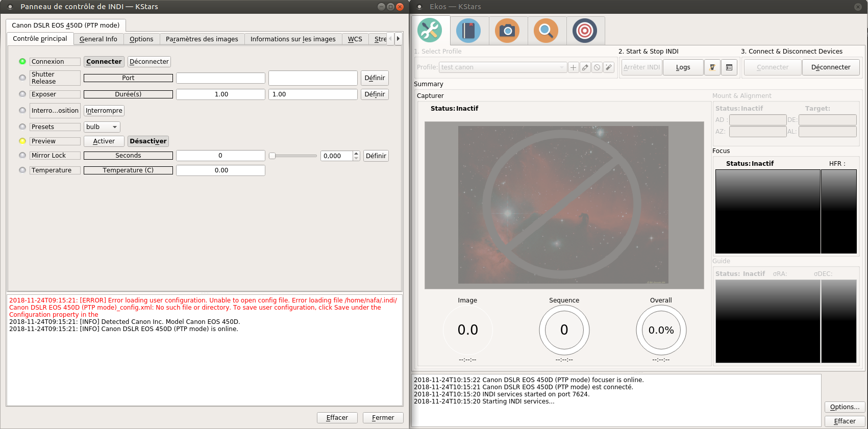Viewport: 868px width, 429px height.
Task: Open the Ekos Scheduler module (notebook icon)
Action: (468, 31)
